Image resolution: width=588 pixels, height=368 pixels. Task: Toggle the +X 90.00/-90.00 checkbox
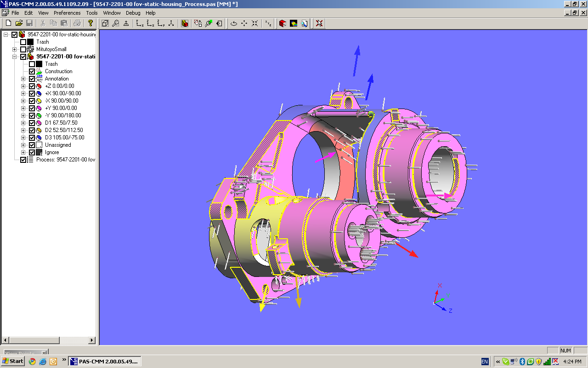coord(32,93)
